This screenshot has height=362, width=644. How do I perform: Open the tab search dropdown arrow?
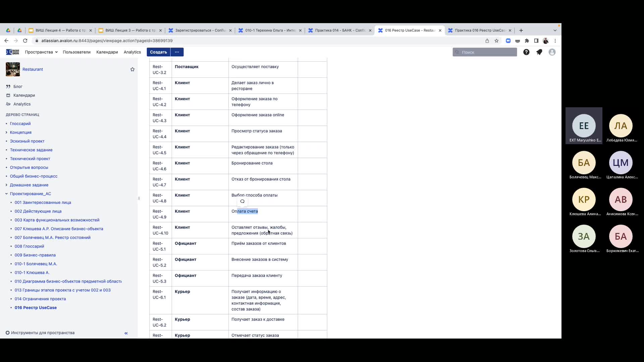tap(555, 30)
